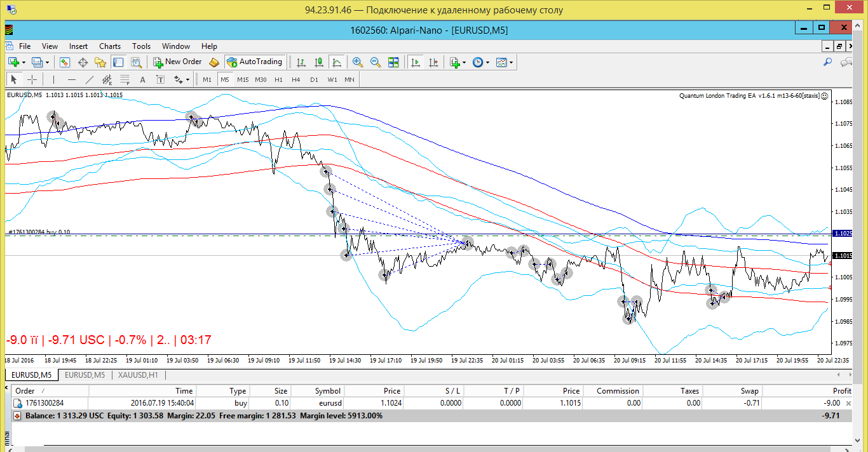
Task: Sort orders by Profit column header
Action: tap(841, 391)
